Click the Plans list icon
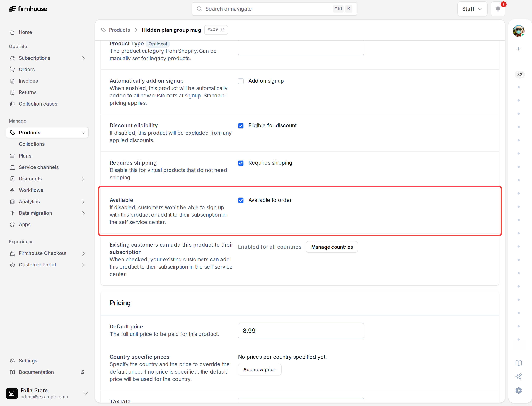This screenshot has width=532, height=406. point(12,156)
